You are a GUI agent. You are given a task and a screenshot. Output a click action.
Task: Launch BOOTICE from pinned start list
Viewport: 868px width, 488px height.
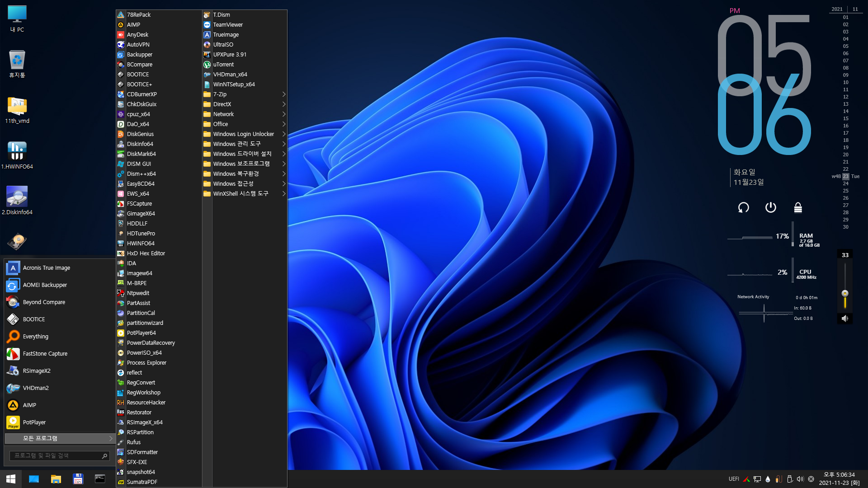60,319
